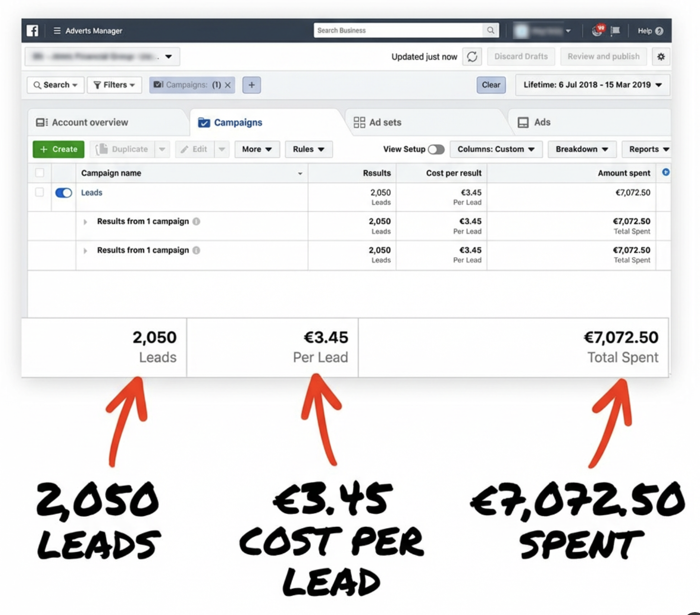Open the Reports dropdown
Viewport: 700px width, 615px height.
point(647,149)
